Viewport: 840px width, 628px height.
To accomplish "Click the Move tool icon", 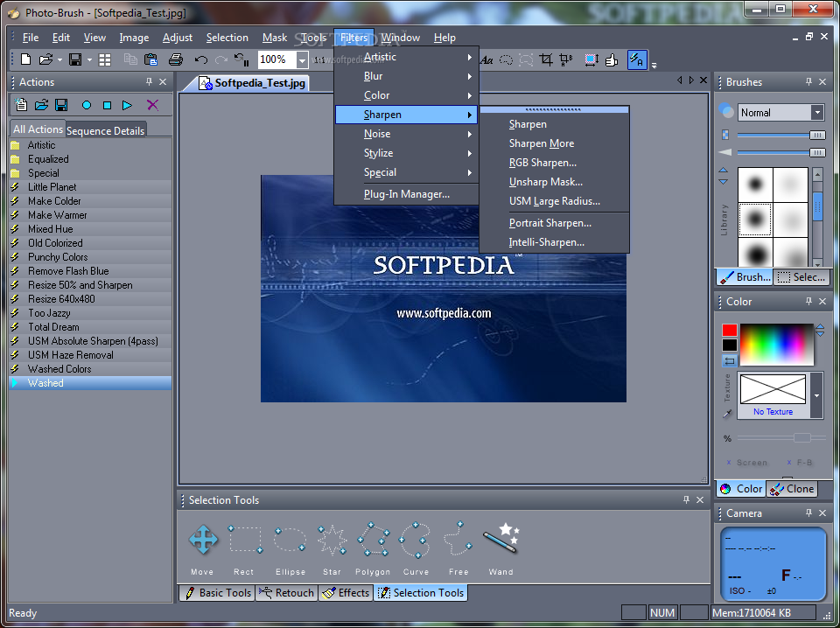I will pos(203,541).
